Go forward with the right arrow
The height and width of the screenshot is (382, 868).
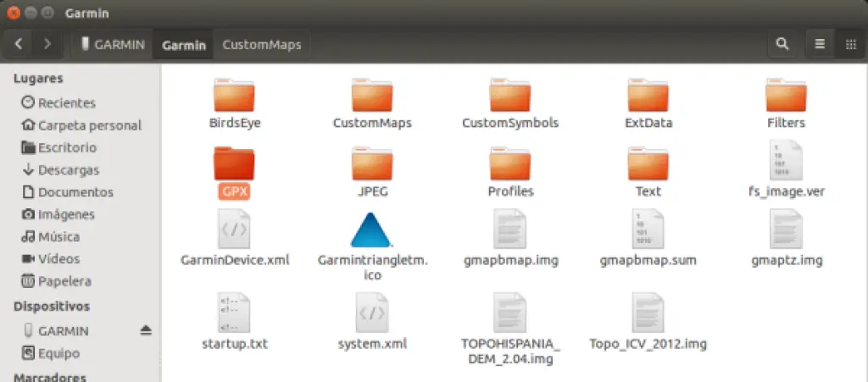[x=47, y=44]
